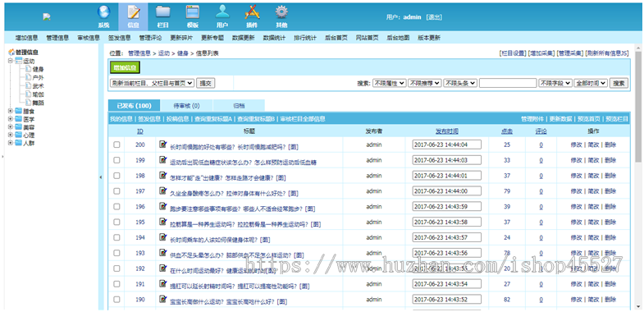
Task: Expand the 美容 tree node
Action: click(11, 127)
